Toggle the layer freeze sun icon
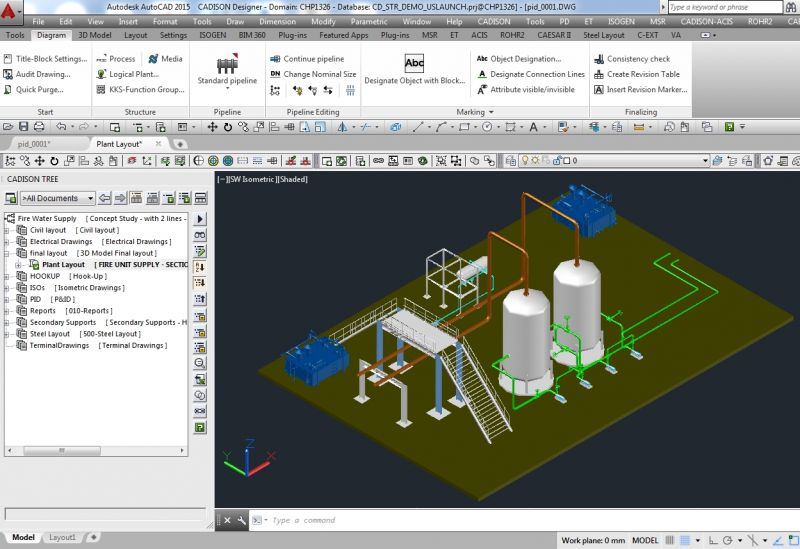Image resolution: width=800 pixels, height=549 pixels. 534,160
